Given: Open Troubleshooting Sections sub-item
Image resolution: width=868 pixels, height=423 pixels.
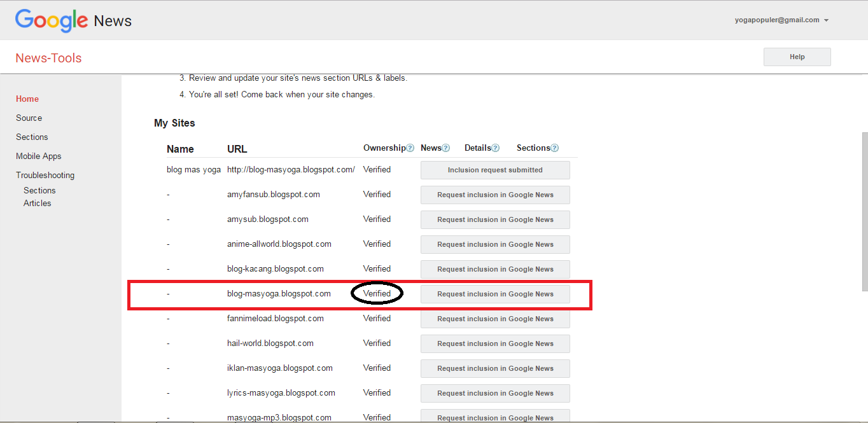Looking at the screenshot, I should 39,190.
